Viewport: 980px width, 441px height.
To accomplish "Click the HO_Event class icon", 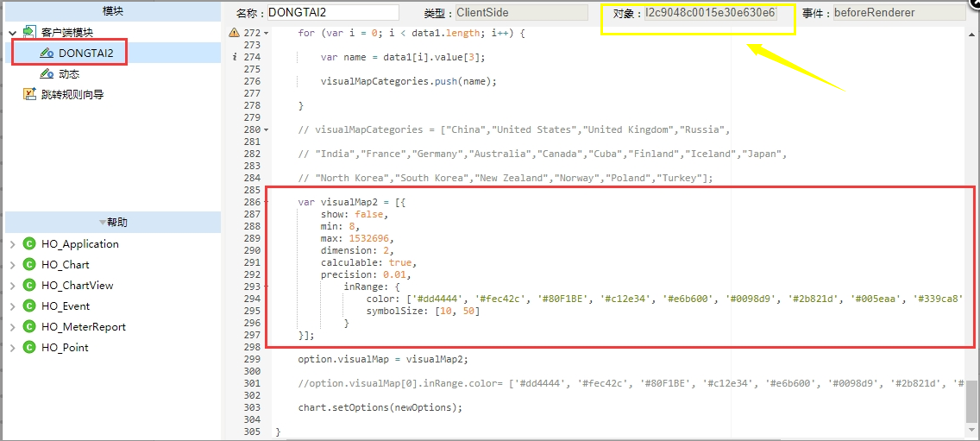I will point(28,306).
